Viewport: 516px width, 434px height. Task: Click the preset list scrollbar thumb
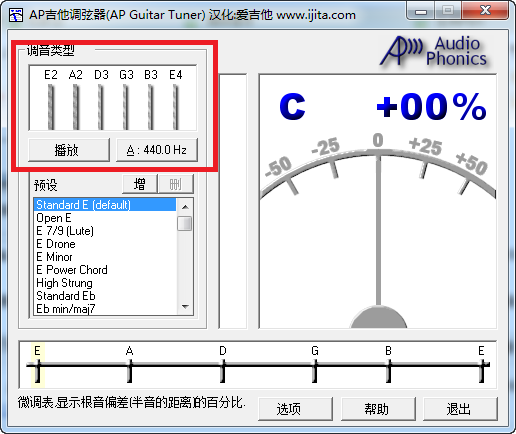[x=185, y=223]
